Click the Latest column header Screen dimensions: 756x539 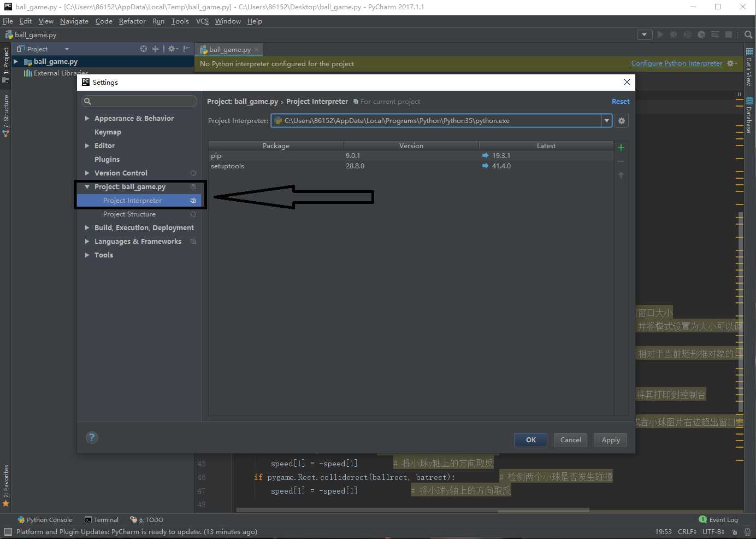[x=546, y=146]
